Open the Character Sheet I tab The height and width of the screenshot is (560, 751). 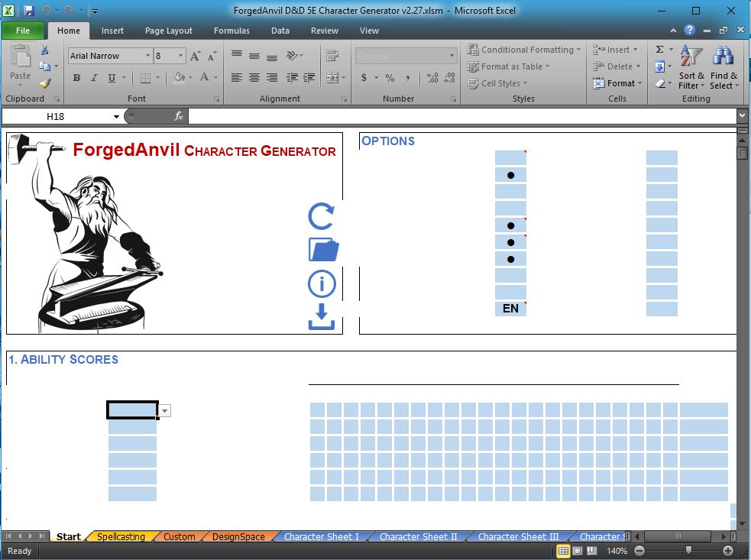point(322,536)
